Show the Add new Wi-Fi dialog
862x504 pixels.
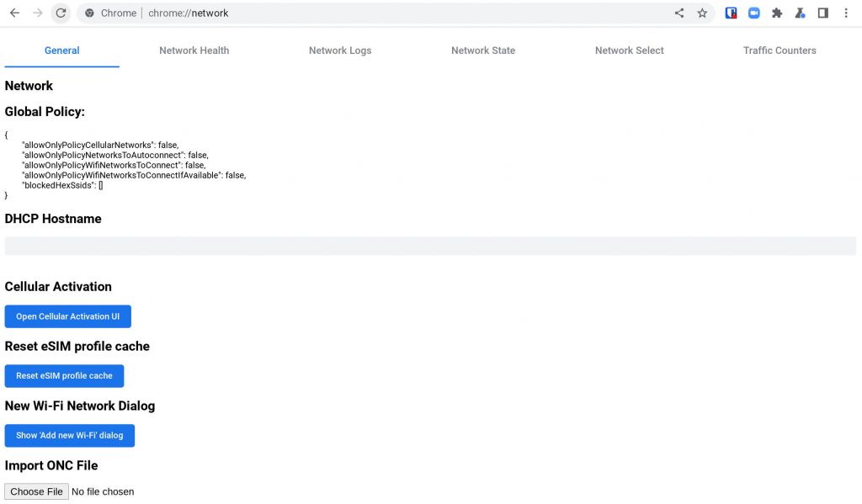pyautogui.click(x=70, y=435)
